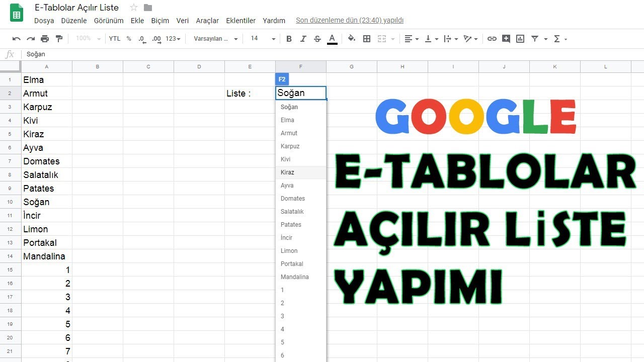Viewport: 644px width, 362px height.
Task: Decrease decimal places icon
Action: tap(142, 39)
